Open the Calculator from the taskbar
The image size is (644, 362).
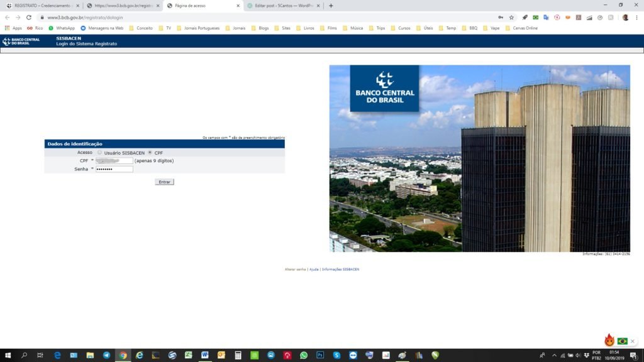tap(238, 355)
